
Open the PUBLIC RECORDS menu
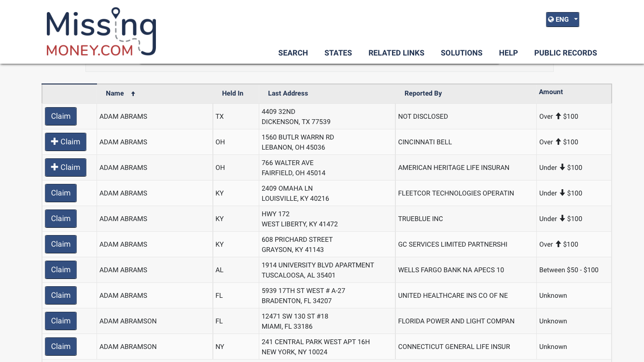(565, 53)
